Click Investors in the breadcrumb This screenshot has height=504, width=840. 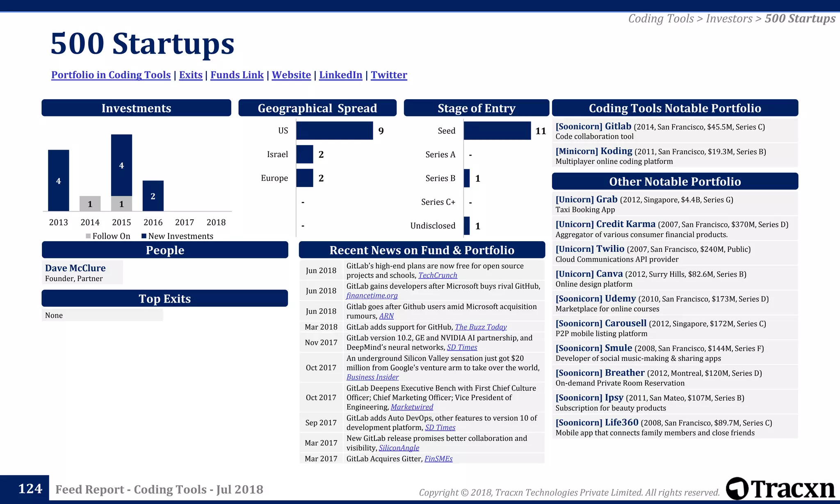[729, 18]
